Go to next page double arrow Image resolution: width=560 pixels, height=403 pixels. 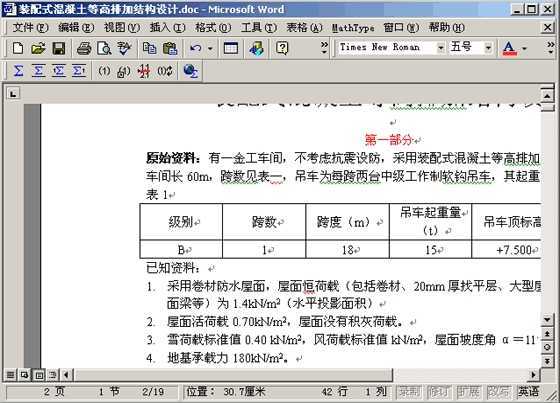tap(547, 361)
